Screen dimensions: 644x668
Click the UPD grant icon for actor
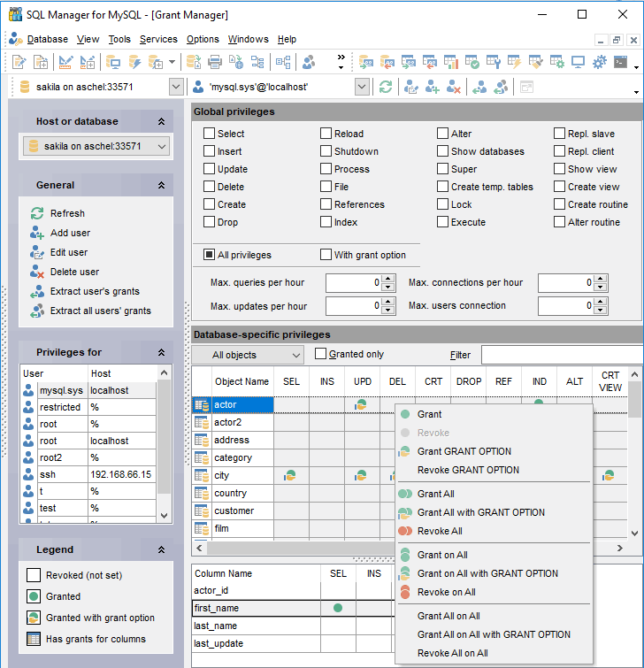[x=360, y=404]
